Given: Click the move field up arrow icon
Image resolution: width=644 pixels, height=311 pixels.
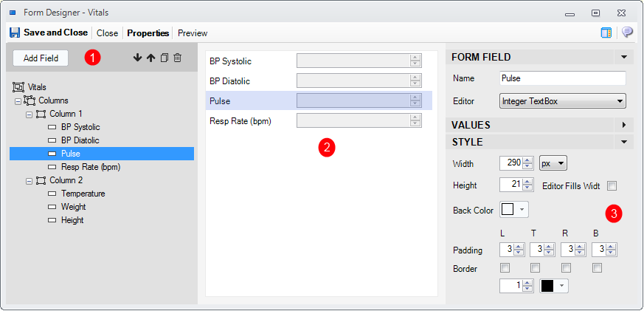Looking at the screenshot, I should (x=150, y=58).
